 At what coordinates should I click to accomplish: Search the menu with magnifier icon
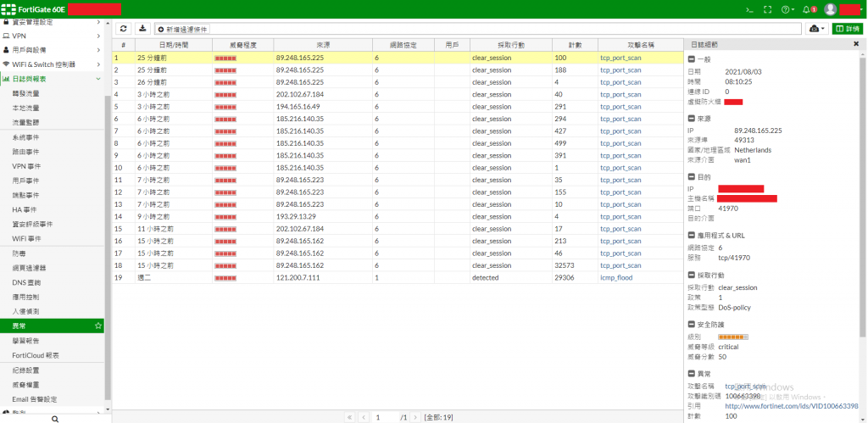point(55,419)
